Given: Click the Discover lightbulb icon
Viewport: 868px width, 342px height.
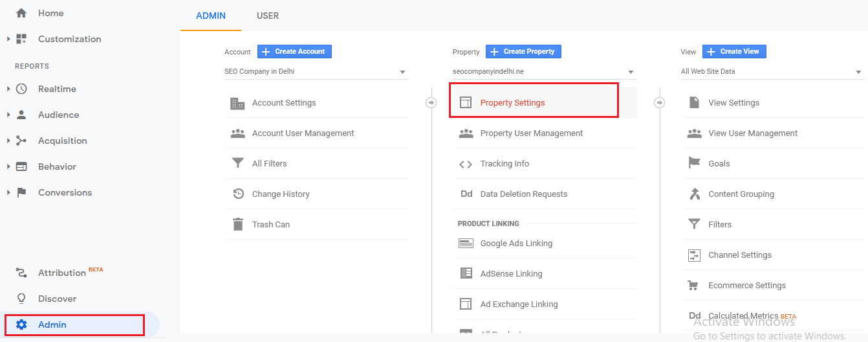Looking at the screenshot, I should tap(21, 299).
